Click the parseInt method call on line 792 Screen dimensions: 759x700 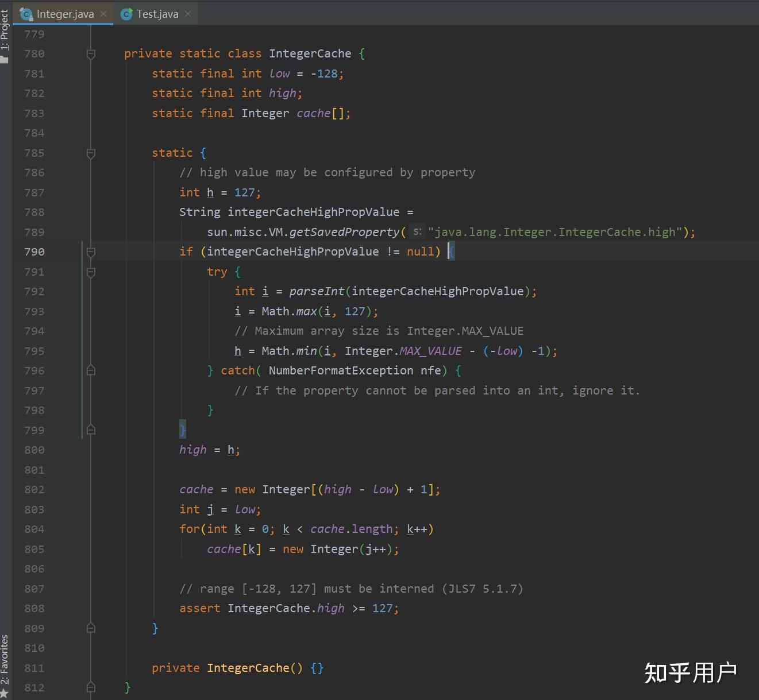point(317,292)
